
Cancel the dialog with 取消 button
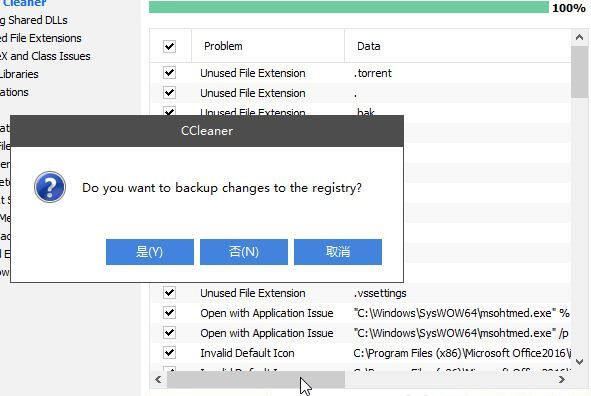[338, 252]
